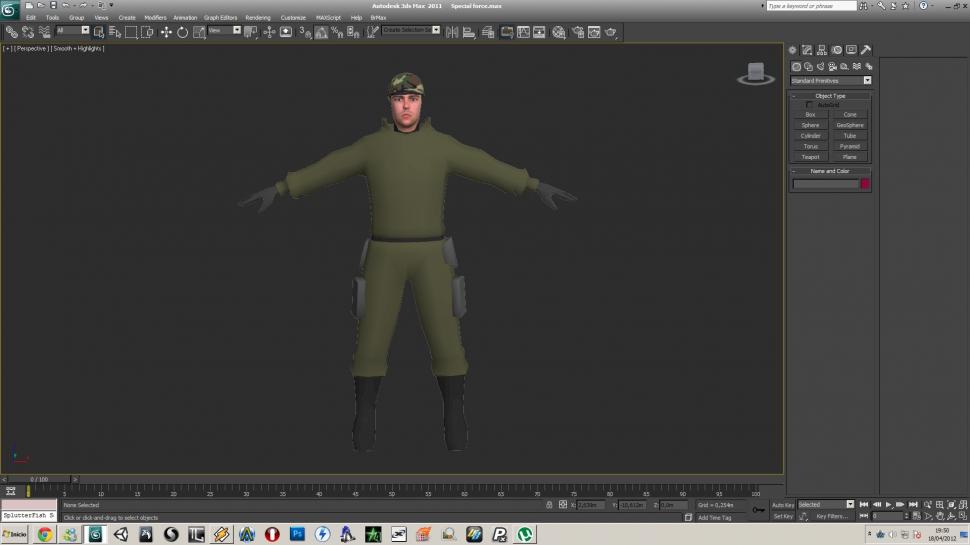Switch to the Utilities hammer panel
Viewport: 970px width, 545px height.
(866, 49)
